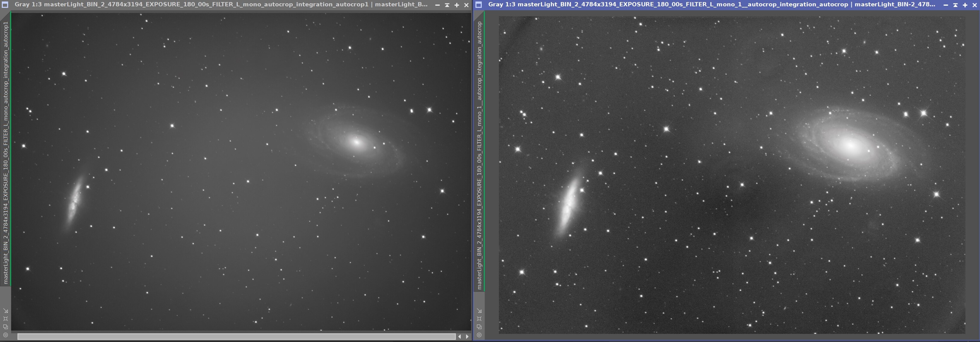
Task: Click the large spiral galaxy core in the right image
Action: (x=851, y=145)
